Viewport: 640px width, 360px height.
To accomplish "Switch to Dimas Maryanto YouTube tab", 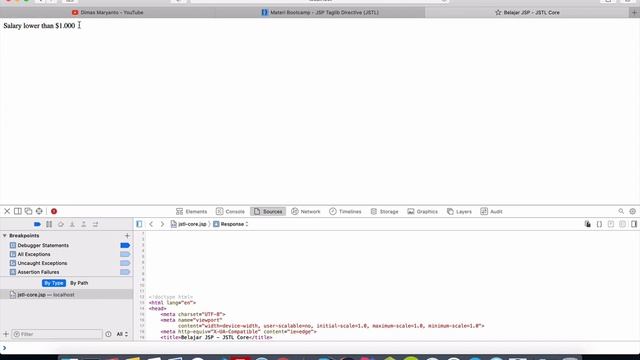I will click(x=107, y=13).
